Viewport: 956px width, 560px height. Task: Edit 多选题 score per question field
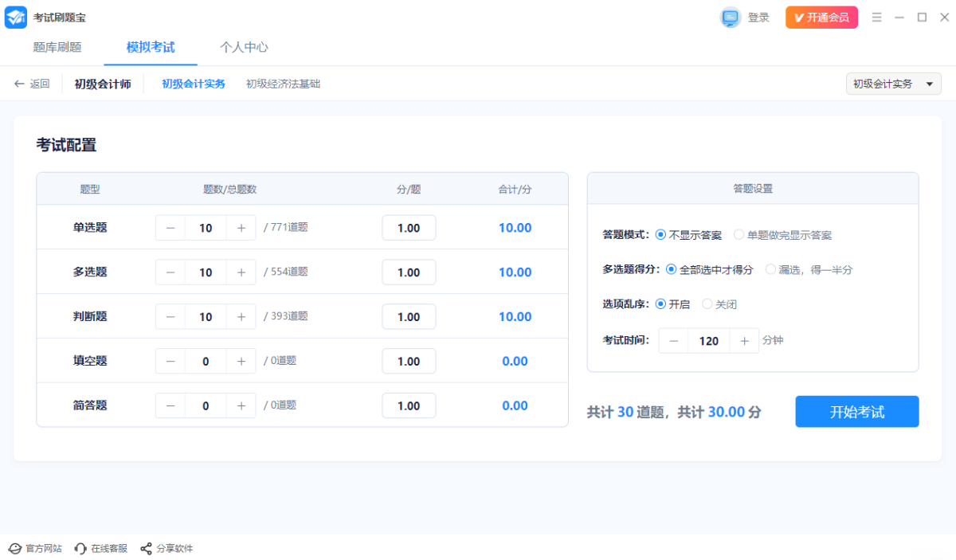click(409, 272)
